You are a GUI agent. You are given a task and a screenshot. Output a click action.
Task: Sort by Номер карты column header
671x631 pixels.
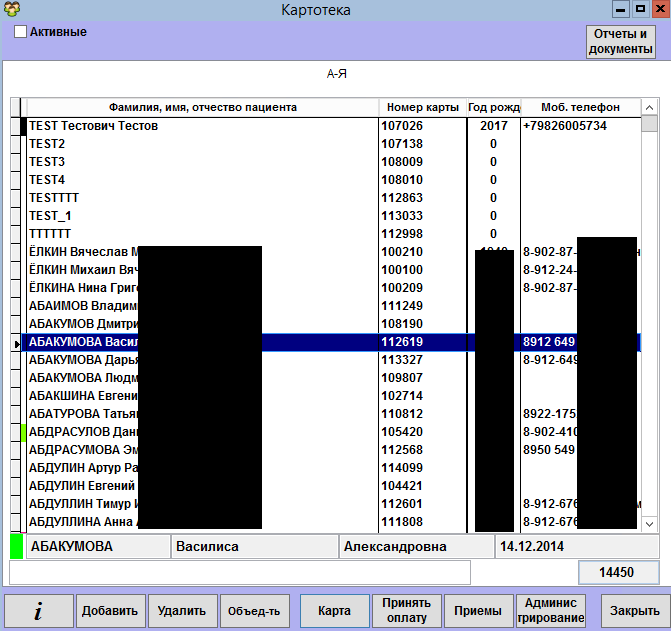click(421, 107)
